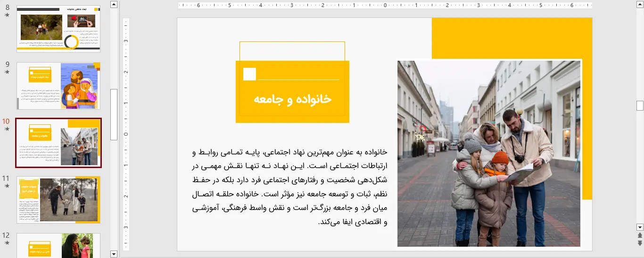The height and width of the screenshot is (258, 644).
Task: Select the family street photo on slide
Action: pos(488,153)
